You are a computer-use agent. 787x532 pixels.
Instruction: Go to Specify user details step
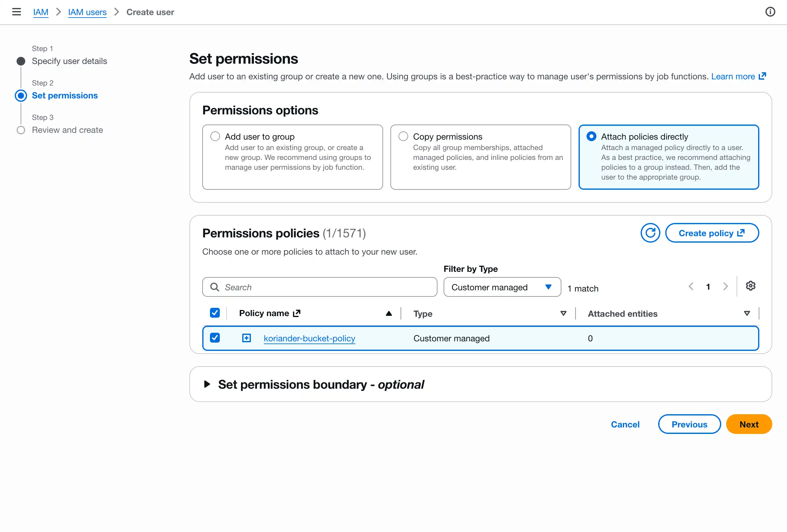[x=69, y=61]
